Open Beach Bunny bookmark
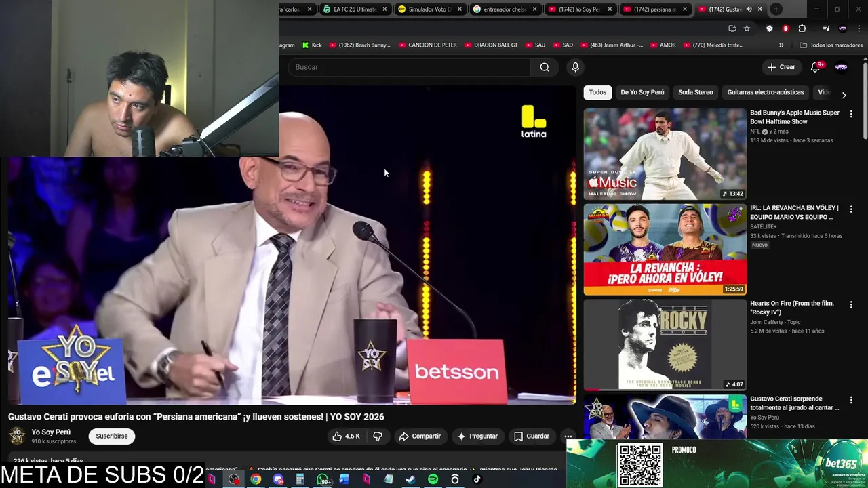The width and height of the screenshot is (868, 488). 360,45
